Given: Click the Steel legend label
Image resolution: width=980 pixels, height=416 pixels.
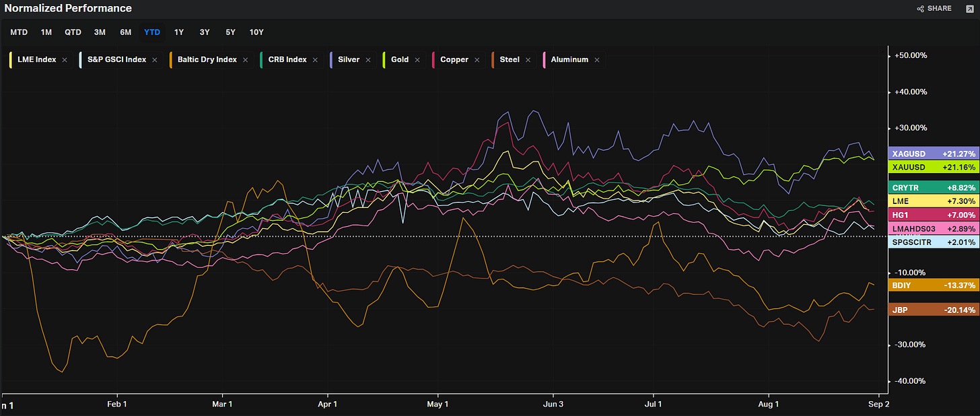Looking at the screenshot, I should pos(509,60).
